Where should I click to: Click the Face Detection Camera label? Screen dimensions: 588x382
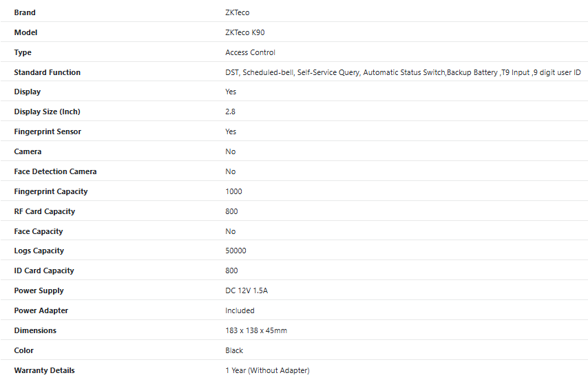55,171
